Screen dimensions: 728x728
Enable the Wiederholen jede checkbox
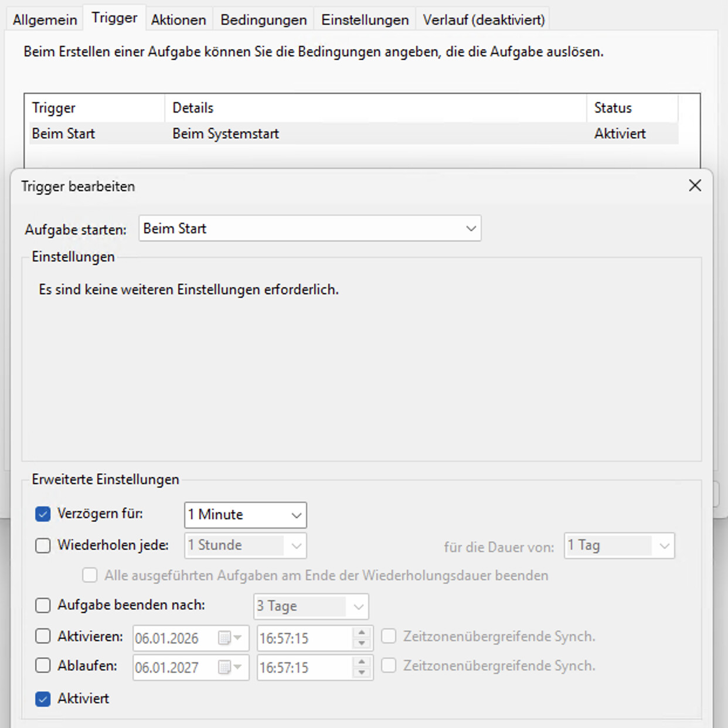tap(43, 546)
